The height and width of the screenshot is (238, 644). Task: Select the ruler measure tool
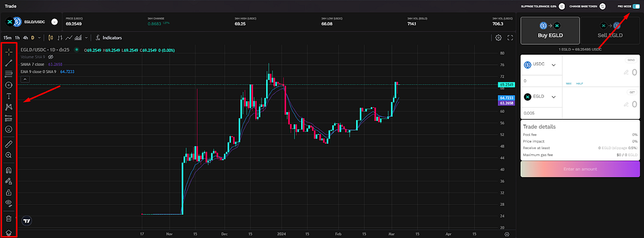pyautogui.click(x=9, y=144)
